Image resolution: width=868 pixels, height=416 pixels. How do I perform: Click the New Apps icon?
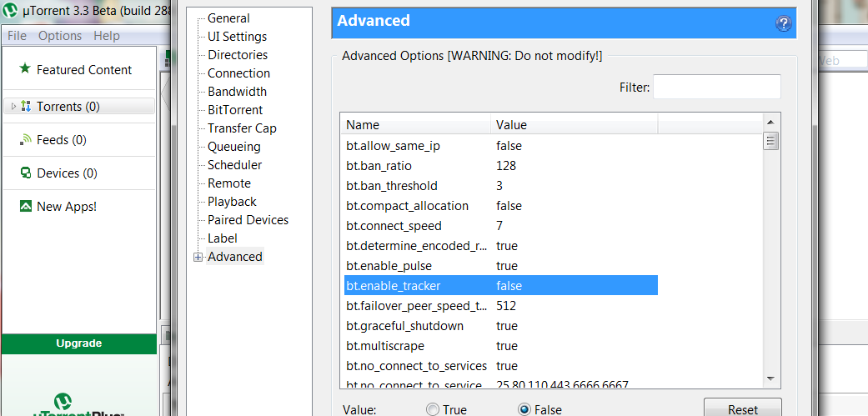coord(26,207)
